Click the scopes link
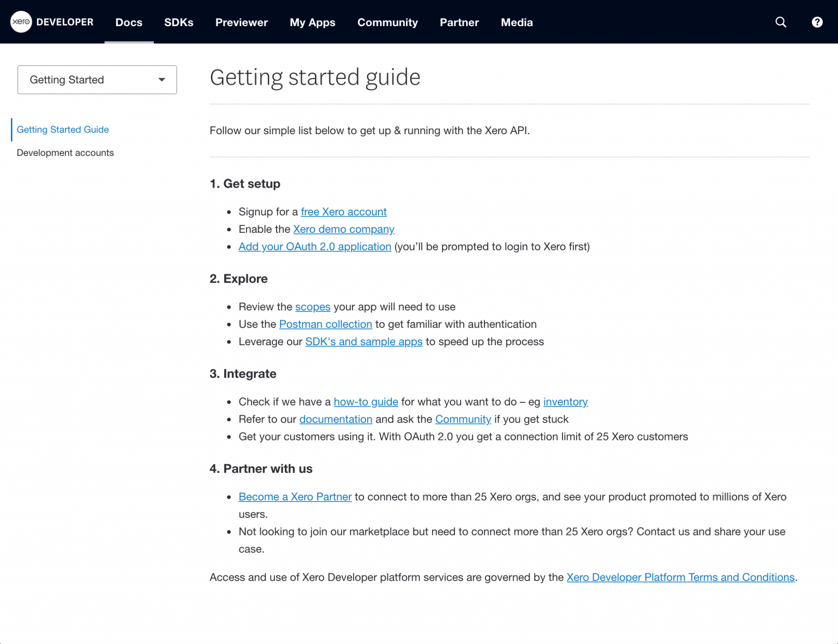 tap(313, 306)
